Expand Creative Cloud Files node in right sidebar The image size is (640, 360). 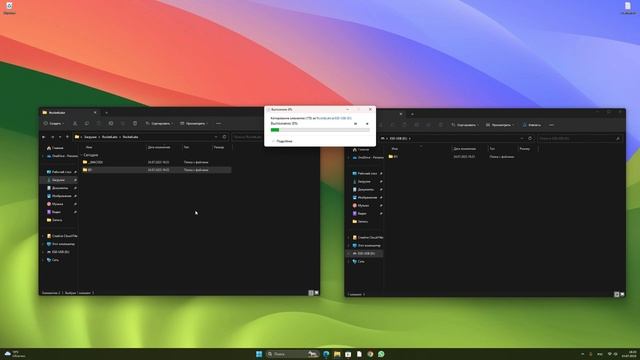[x=349, y=238]
